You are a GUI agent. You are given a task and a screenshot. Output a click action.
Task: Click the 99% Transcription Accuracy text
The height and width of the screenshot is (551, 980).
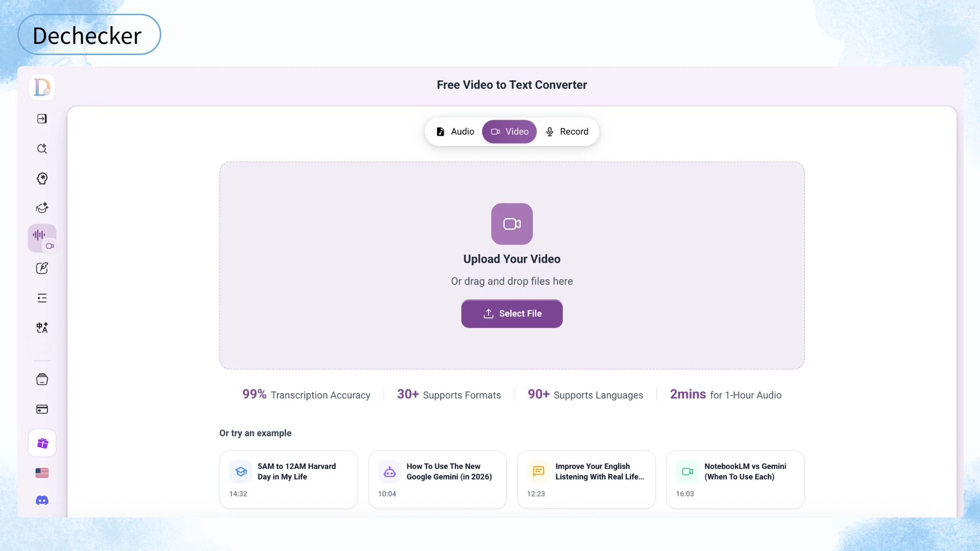pyautogui.click(x=306, y=394)
